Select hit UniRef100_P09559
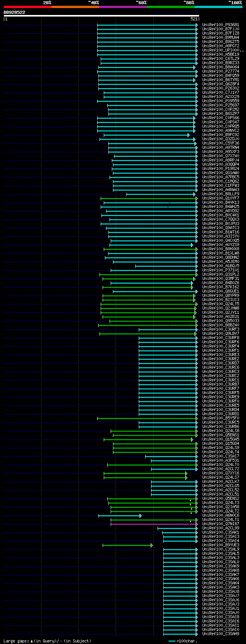246x644 pixels. tap(221, 101)
